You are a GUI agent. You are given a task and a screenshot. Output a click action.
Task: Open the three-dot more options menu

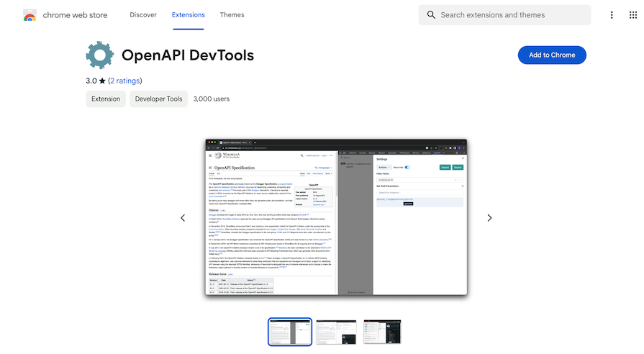(x=612, y=15)
